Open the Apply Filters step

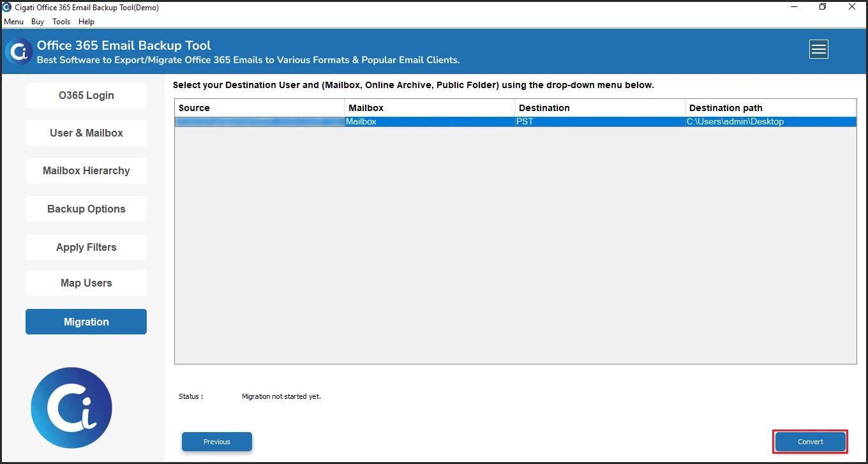coord(86,247)
